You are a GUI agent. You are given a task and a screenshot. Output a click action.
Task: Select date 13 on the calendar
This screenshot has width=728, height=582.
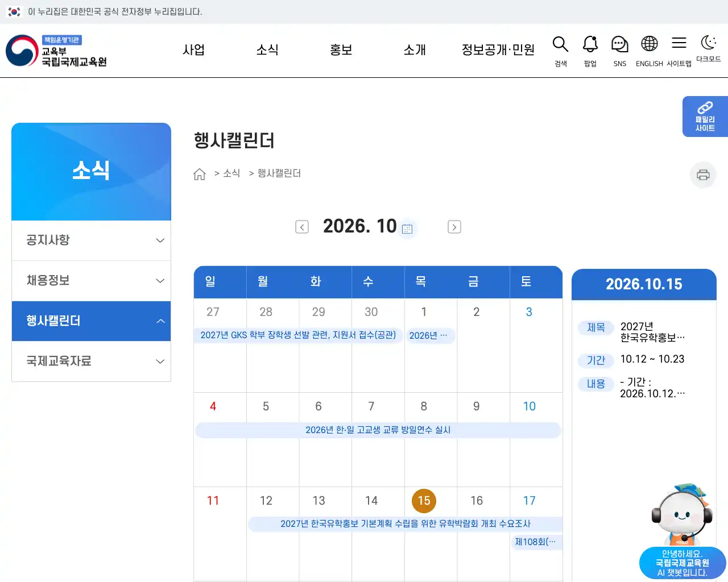(x=318, y=501)
